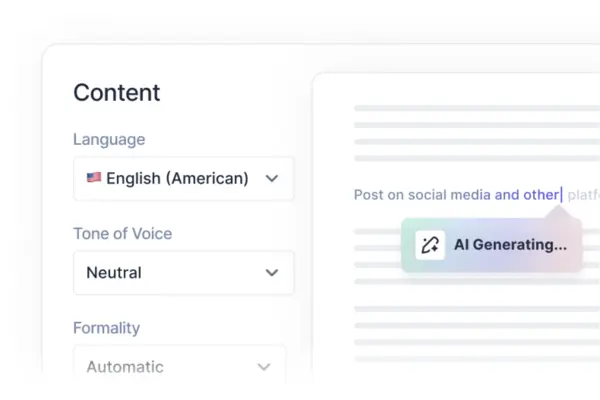This screenshot has height=400, width=600.
Task: Click the highlighted 'and other' generated words
Action: 527,195
